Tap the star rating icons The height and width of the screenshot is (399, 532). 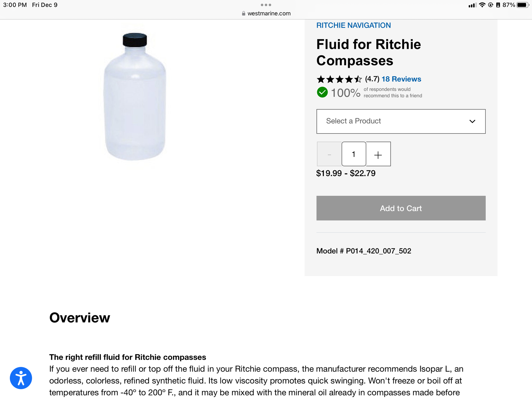pos(339,79)
